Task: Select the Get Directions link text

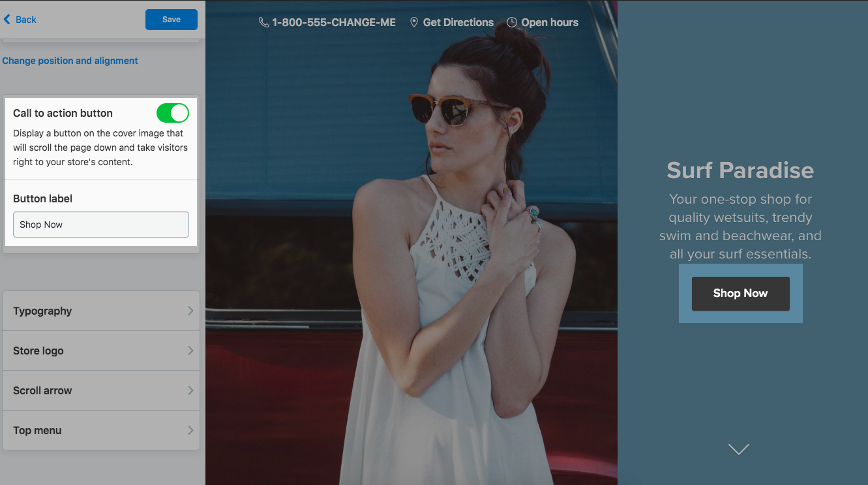Action: click(x=458, y=22)
